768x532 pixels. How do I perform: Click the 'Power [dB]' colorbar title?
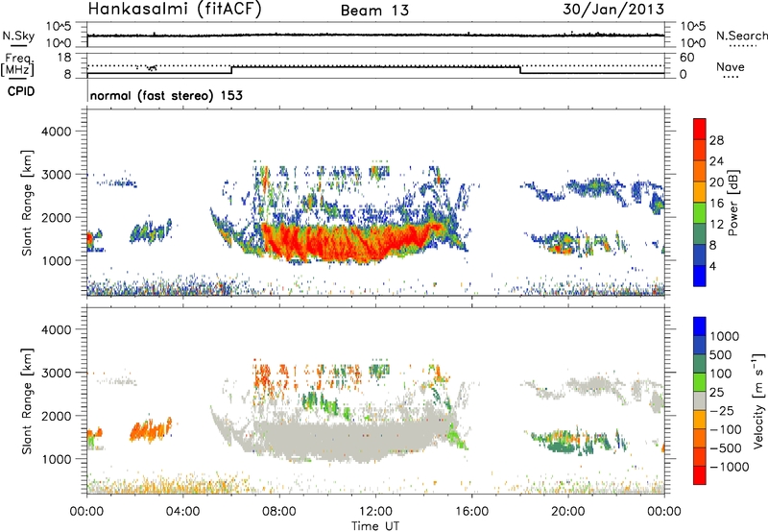point(732,203)
